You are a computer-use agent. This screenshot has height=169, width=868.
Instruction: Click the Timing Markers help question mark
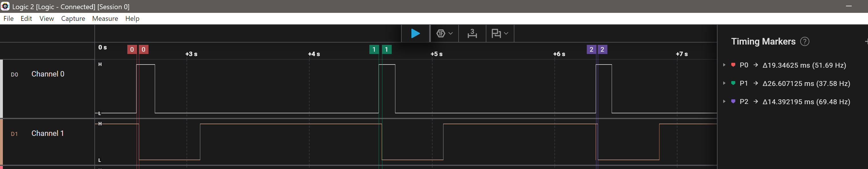point(805,42)
